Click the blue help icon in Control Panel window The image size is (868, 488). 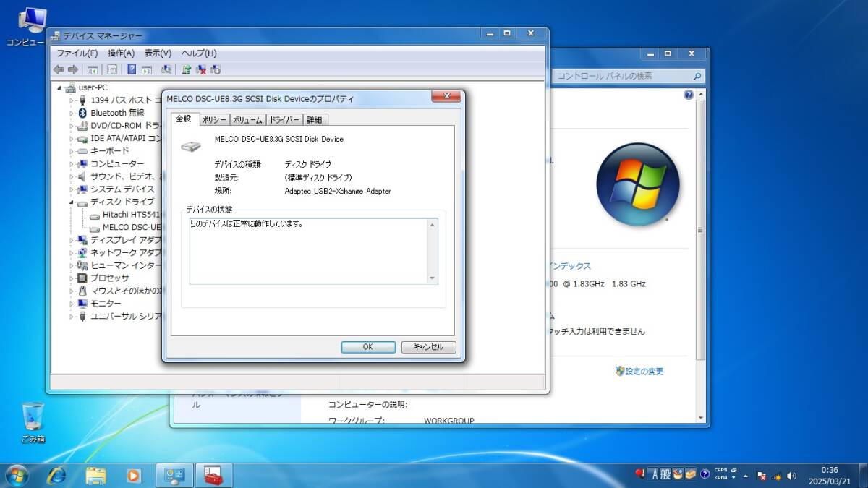(x=689, y=95)
